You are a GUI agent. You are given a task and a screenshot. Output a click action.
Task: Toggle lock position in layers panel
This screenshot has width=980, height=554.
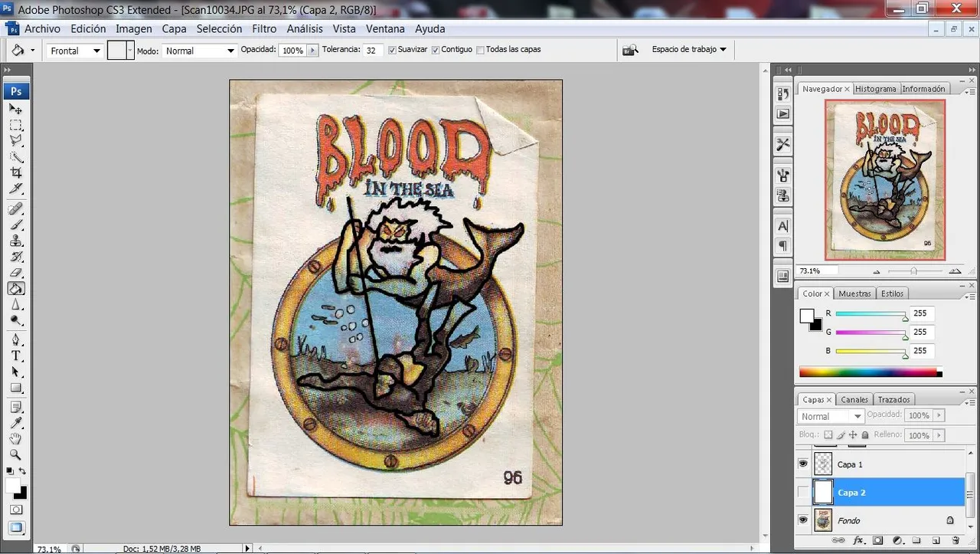click(x=853, y=434)
